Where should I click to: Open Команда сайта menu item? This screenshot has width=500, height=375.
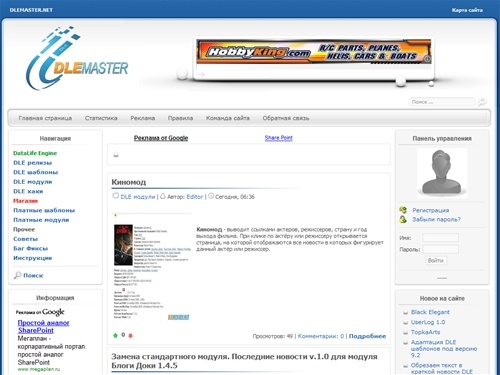click(228, 118)
